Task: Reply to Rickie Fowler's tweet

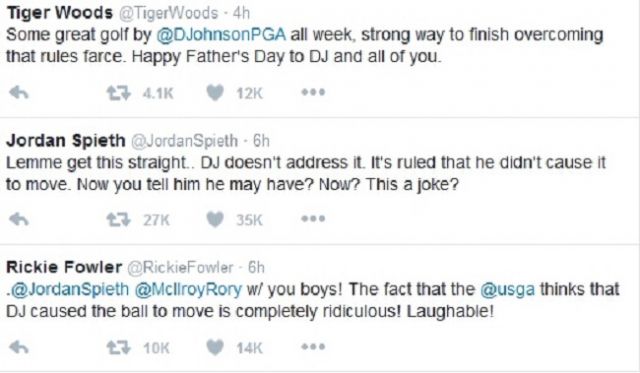Action: [19, 347]
